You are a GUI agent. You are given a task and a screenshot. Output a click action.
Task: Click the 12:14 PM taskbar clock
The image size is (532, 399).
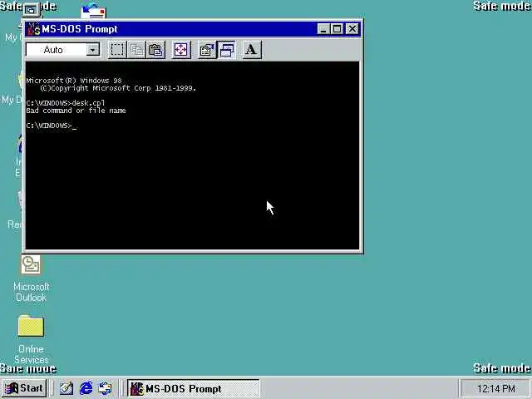tap(495, 388)
